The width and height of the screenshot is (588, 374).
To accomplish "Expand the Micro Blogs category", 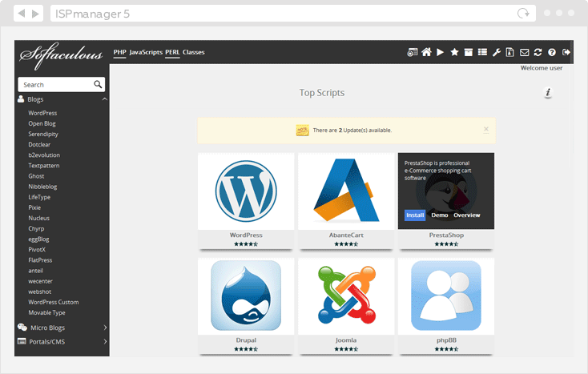I will point(104,328).
